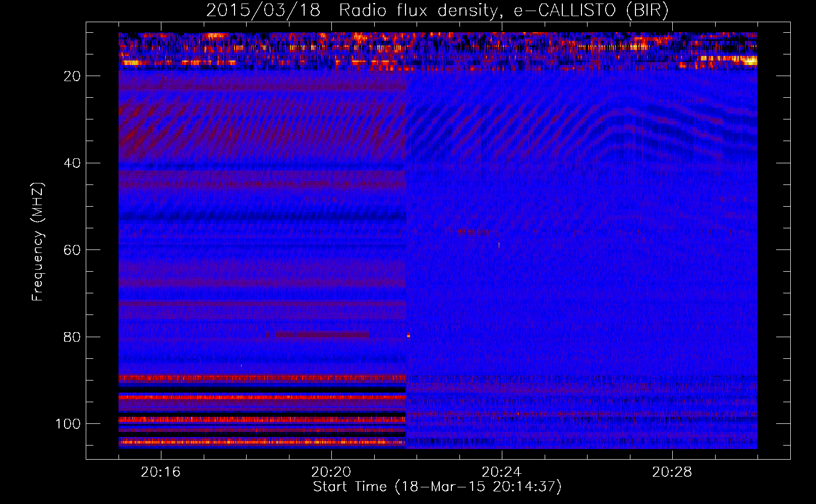Click the short red band near 80 MHz
816x504 pixels.
[x=322, y=335]
